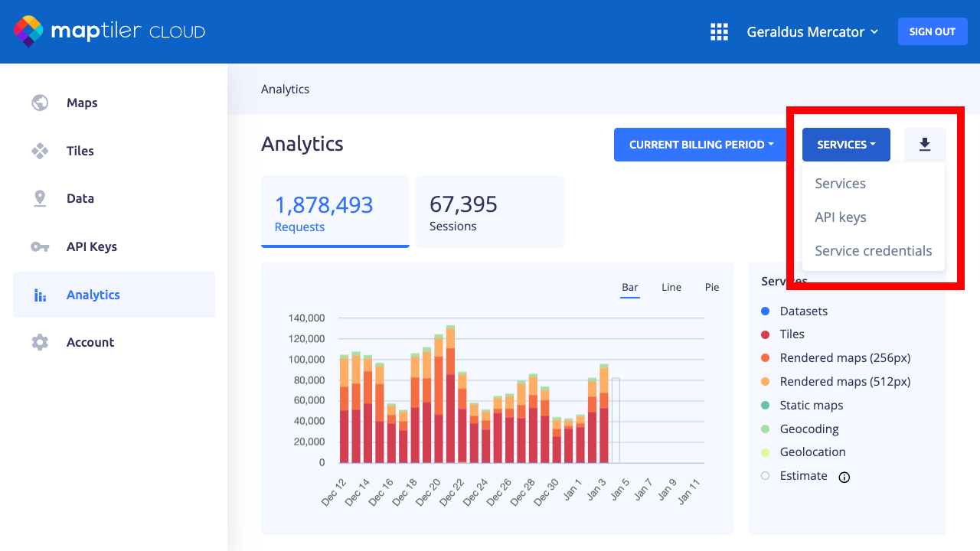This screenshot has width=980, height=551.
Task: Switch chart to Pie view
Action: (x=712, y=287)
